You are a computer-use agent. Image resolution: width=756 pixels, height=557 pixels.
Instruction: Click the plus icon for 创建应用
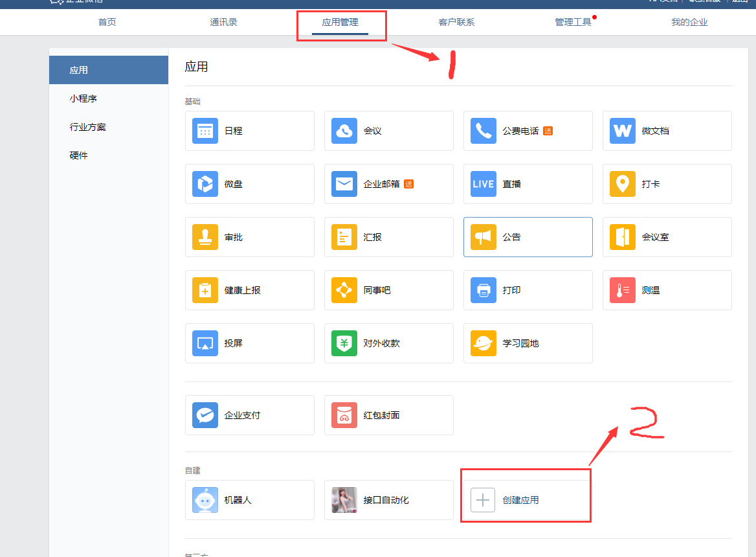483,499
